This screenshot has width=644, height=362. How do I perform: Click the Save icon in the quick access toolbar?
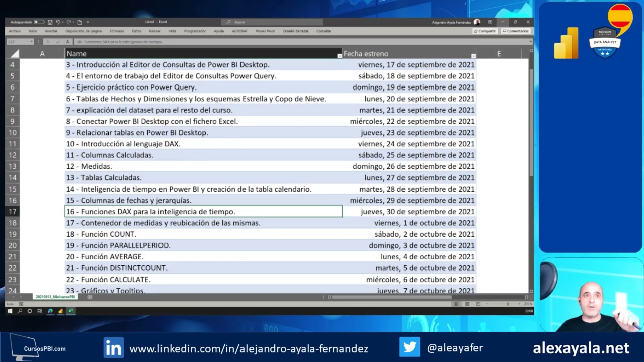[x=50, y=22]
